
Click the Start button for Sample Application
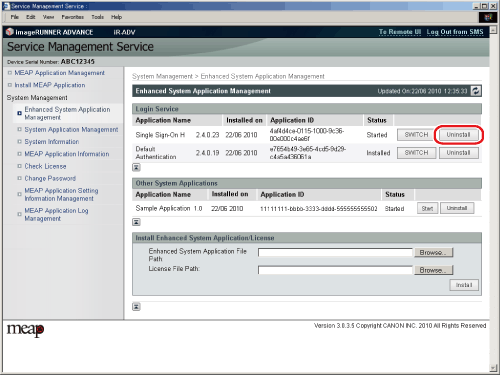(427, 208)
